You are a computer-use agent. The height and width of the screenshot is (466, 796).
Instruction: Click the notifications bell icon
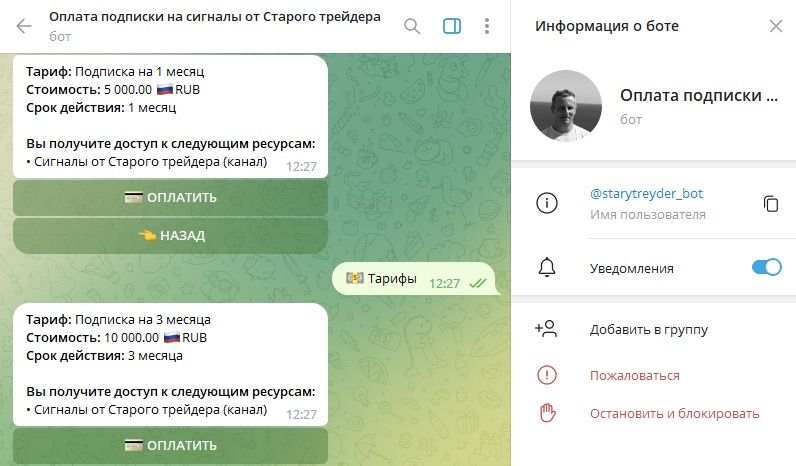tap(547, 267)
